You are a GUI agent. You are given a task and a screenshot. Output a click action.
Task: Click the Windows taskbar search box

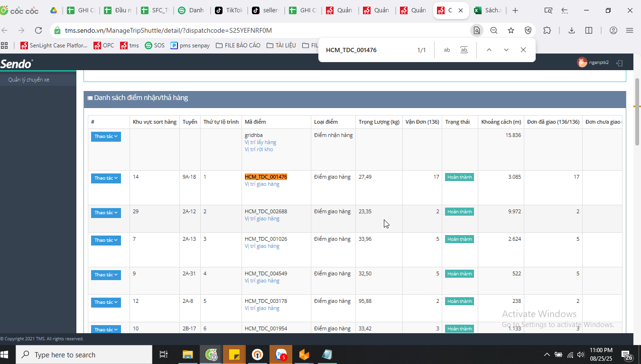(84, 355)
